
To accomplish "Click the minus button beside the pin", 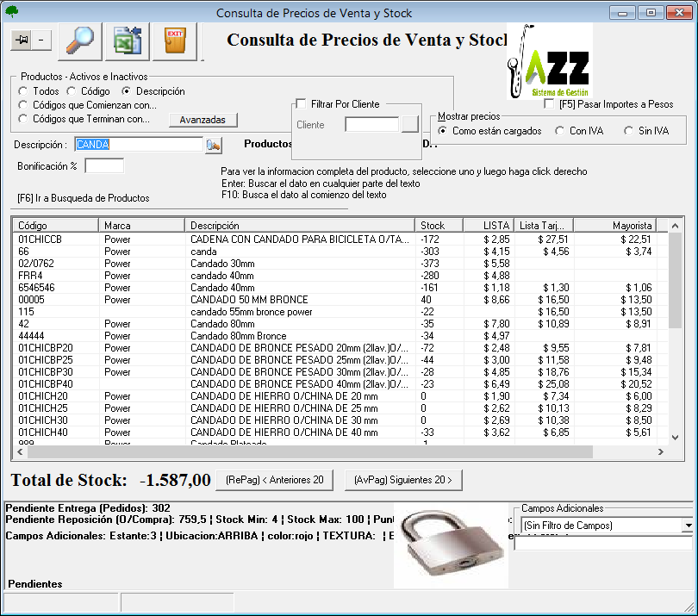I will 42,40.
